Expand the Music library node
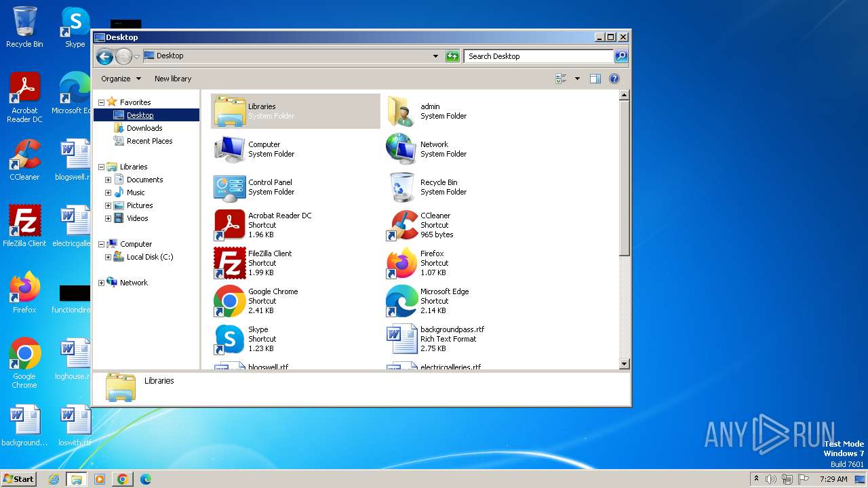The width and height of the screenshot is (868, 488). [x=108, y=192]
